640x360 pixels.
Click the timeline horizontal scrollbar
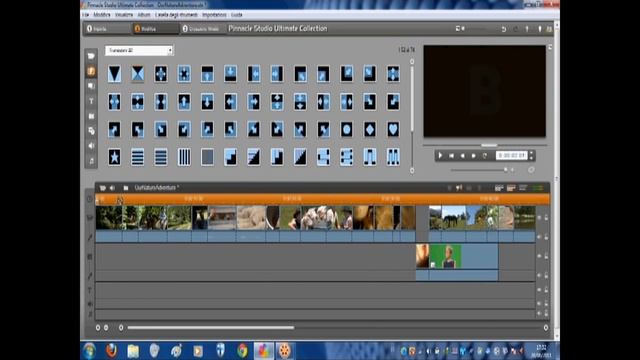click(211, 327)
